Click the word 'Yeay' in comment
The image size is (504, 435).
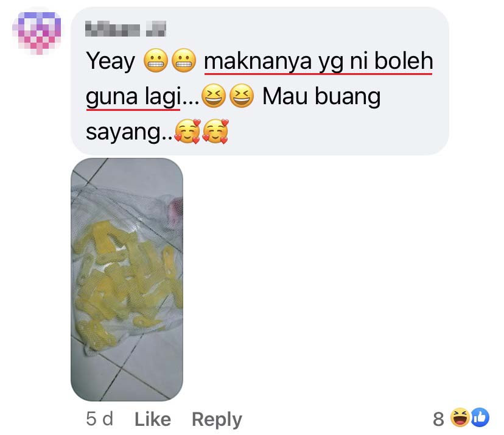[111, 62]
